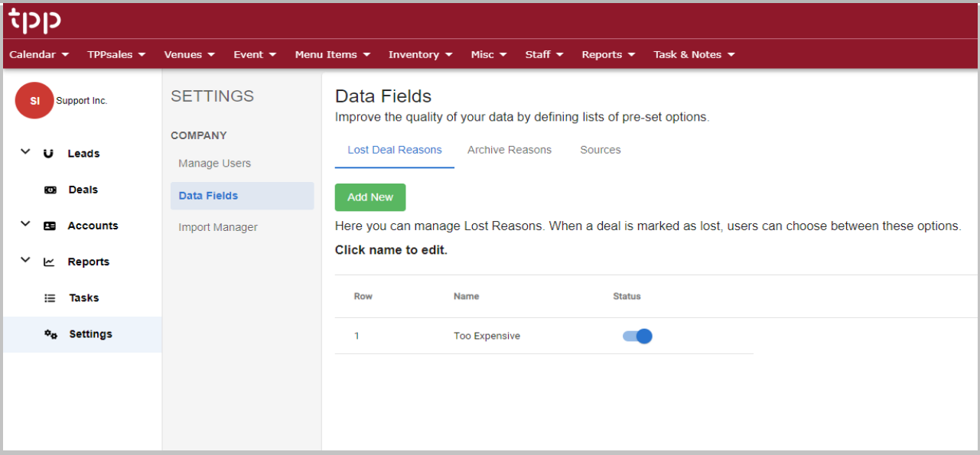This screenshot has height=455, width=980.
Task: Switch to Sources tab
Action: tap(601, 150)
